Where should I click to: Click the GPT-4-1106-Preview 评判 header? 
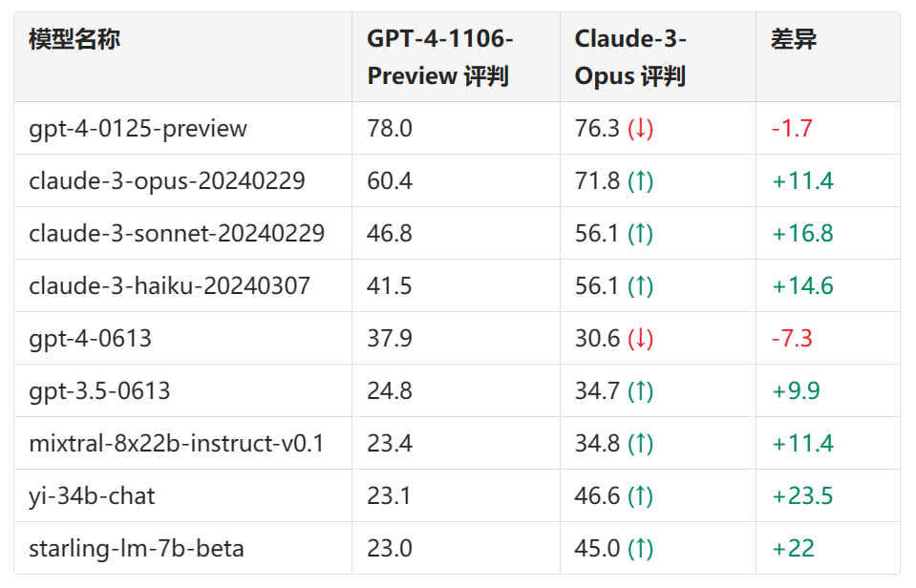440,57
